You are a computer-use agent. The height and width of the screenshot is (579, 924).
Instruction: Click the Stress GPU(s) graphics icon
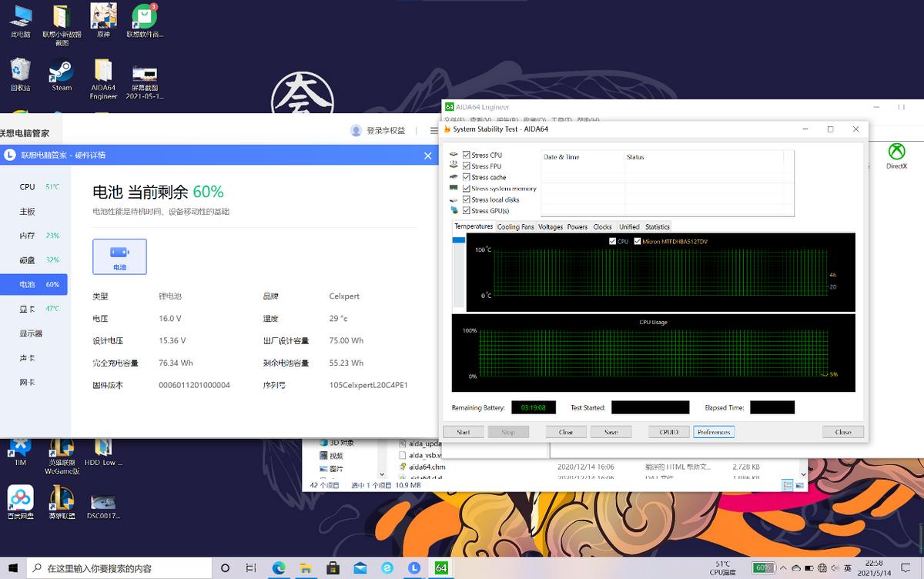[x=454, y=210]
